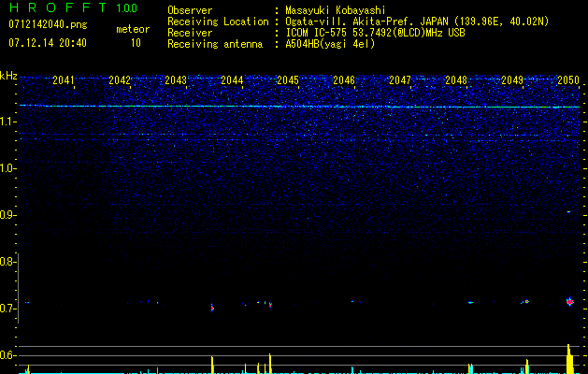Click the 2041 time marker
This screenshot has width=588, height=374.
(64, 79)
